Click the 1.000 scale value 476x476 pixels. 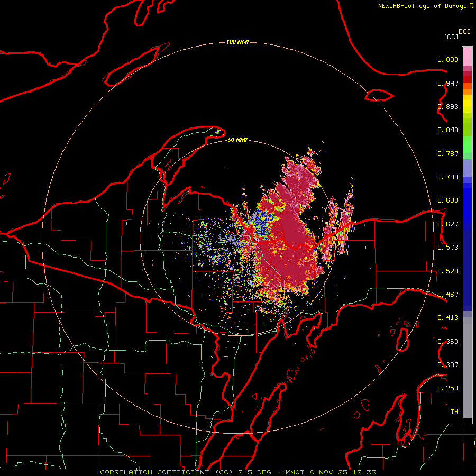pyautogui.click(x=448, y=59)
